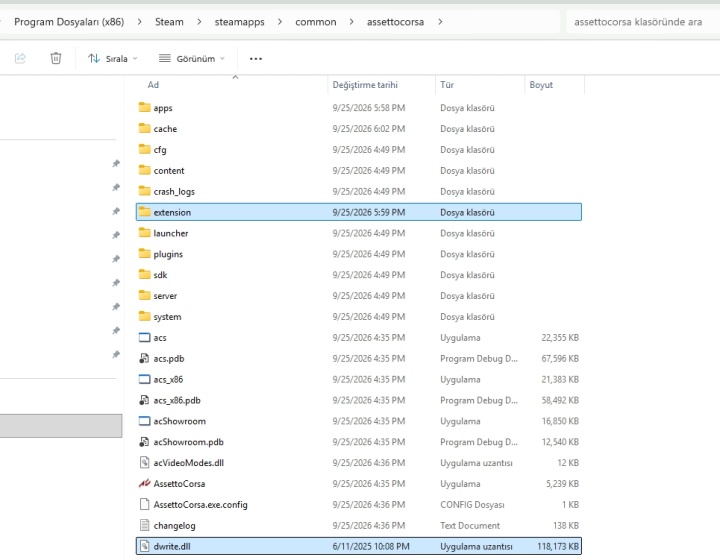Click the share icon in toolbar
720x560 pixels.
(20, 58)
